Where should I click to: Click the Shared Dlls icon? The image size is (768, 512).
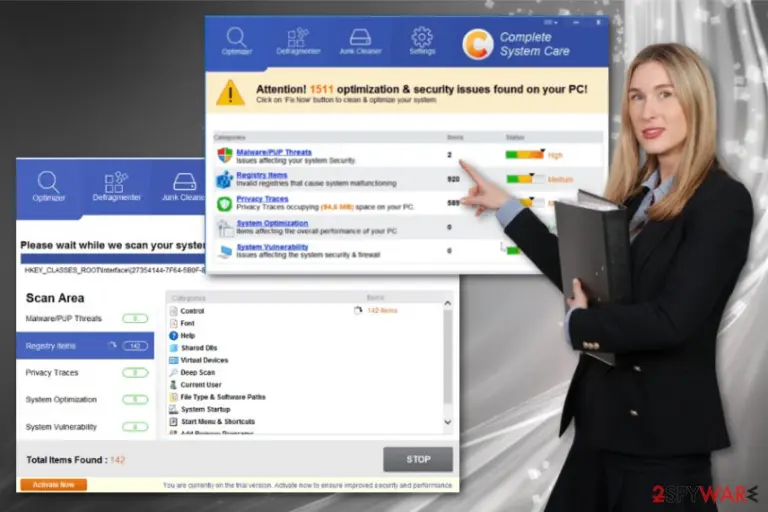pyautogui.click(x=173, y=348)
